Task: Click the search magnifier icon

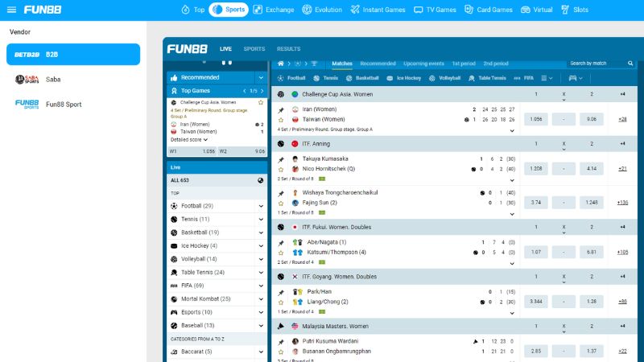Action: tap(630, 64)
